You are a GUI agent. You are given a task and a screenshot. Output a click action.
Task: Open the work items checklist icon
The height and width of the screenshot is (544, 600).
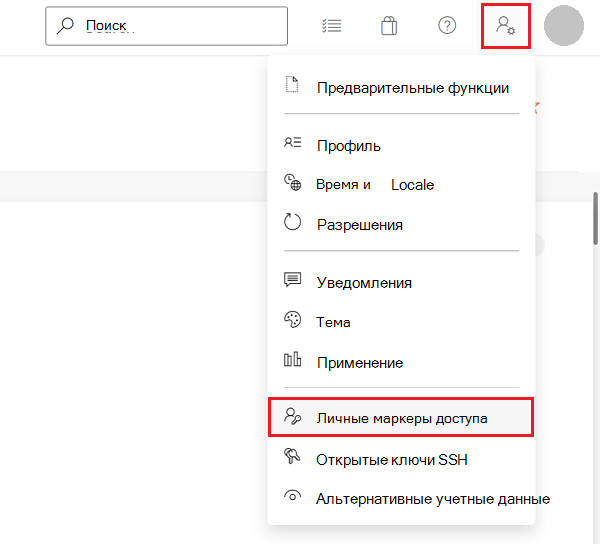331,26
